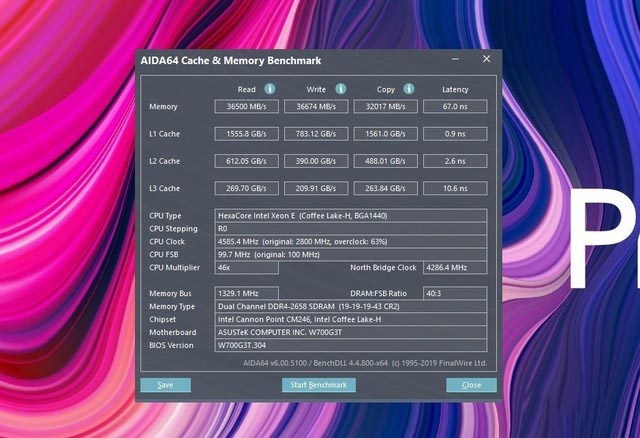Select L2 Cache write 390.00 GB/s
Screen dimensions: 640x438
(316, 161)
